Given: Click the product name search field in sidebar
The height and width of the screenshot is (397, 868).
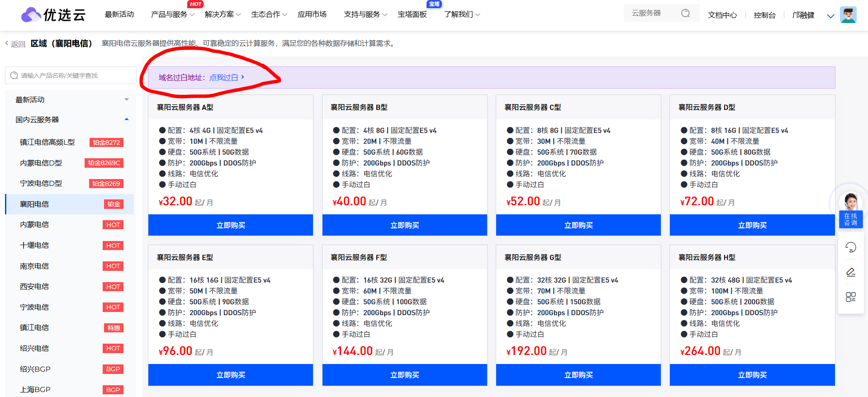Looking at the screenshot, I should coord(75,76).
